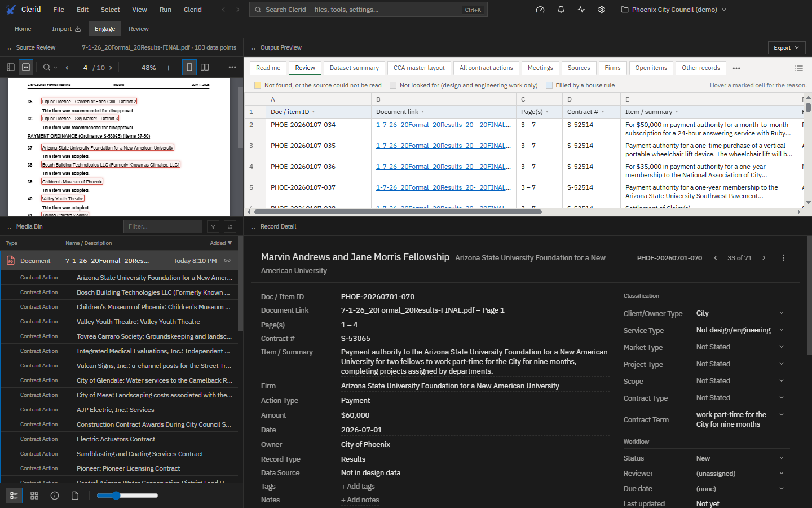Image resolution: width=812 pixels, height=508 pixels.
Task: Click the activity pulse icon in top bar
Action: click(x=581, y=10)
